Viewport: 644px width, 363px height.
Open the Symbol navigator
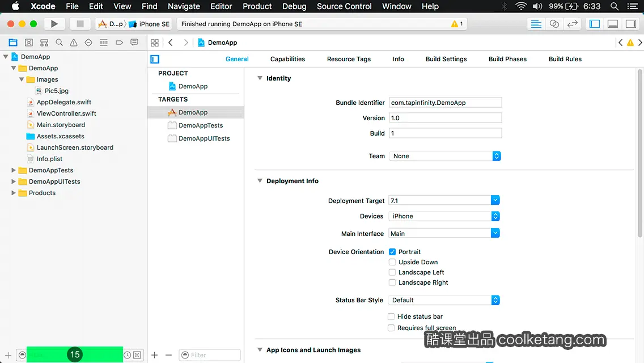pyautogui.click(x=44, y=43)
